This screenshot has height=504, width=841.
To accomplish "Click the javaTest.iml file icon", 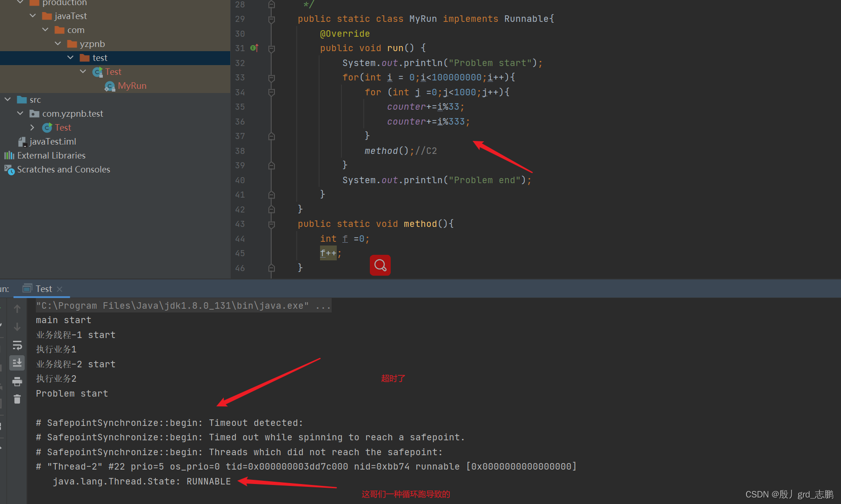I will click(22, 142).
